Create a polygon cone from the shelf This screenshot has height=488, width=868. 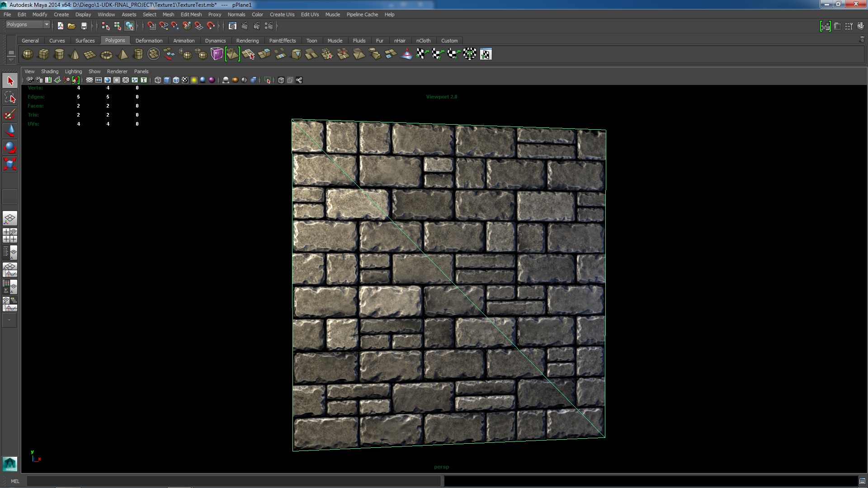coord(75,55)
